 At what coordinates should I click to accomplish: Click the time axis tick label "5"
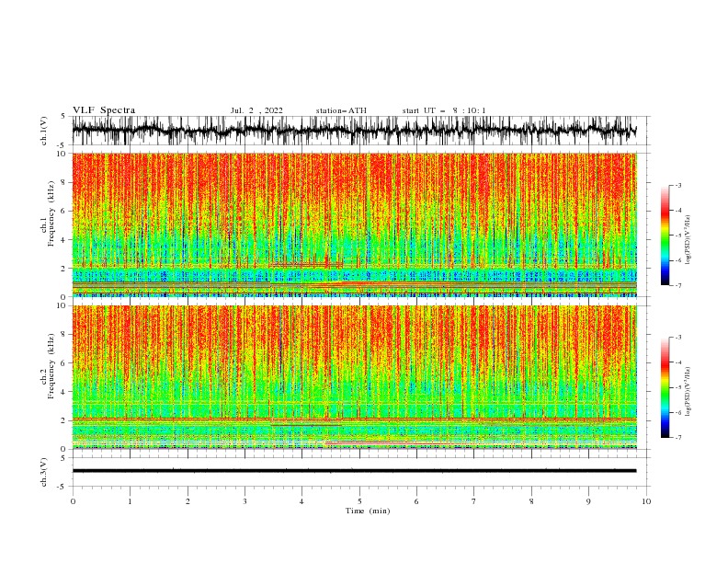(359, 501)
